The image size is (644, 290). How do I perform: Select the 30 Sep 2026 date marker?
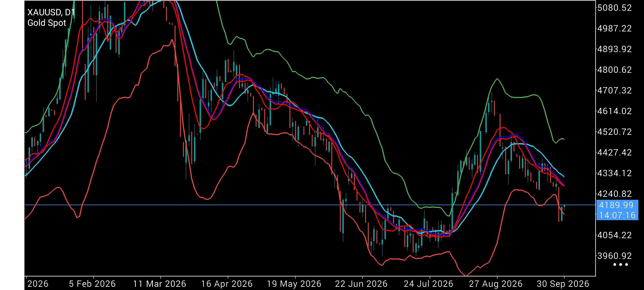(563, 284)
